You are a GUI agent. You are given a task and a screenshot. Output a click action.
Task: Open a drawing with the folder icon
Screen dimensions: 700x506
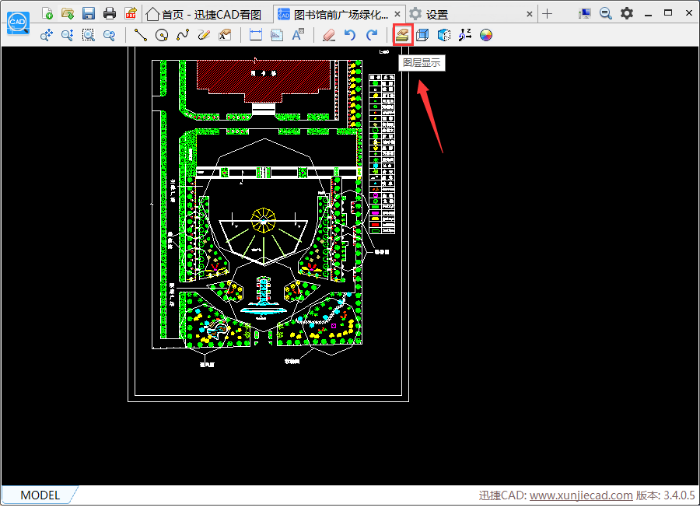click(x=67, y=13)
